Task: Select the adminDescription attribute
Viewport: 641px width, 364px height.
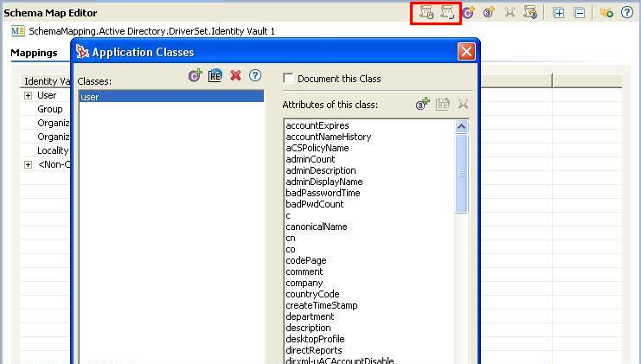Action: [x=320, y=170]
